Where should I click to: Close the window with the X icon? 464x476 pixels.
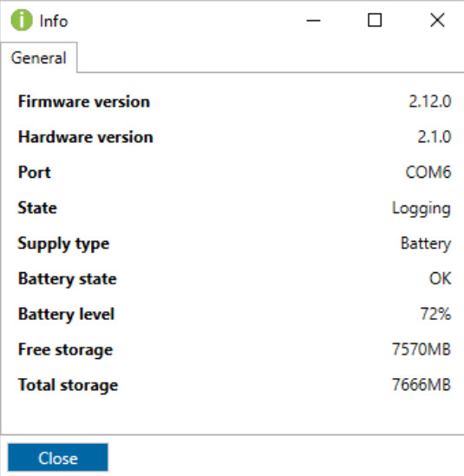tap(437, 20)
